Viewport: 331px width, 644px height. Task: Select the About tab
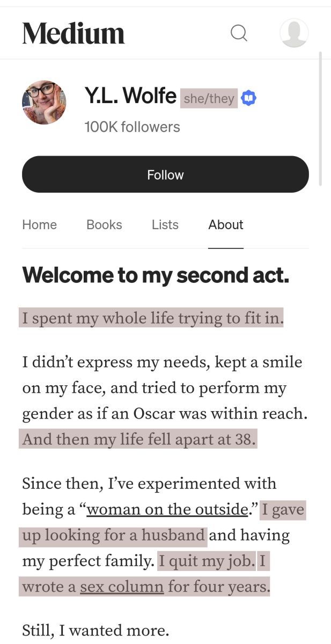226,225
